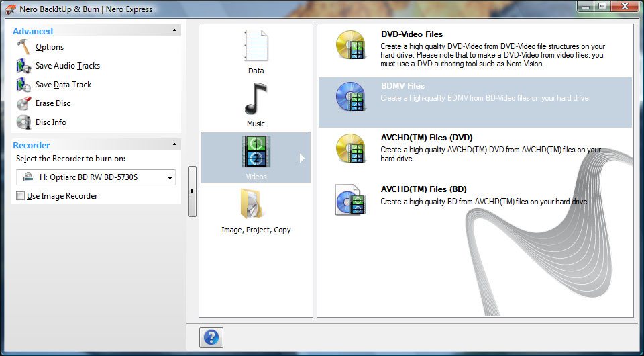Image resolution: width=644 pixels, height=356 pixels.
Task: Open the Options hammer icon
Action: [x=23, y=47]
